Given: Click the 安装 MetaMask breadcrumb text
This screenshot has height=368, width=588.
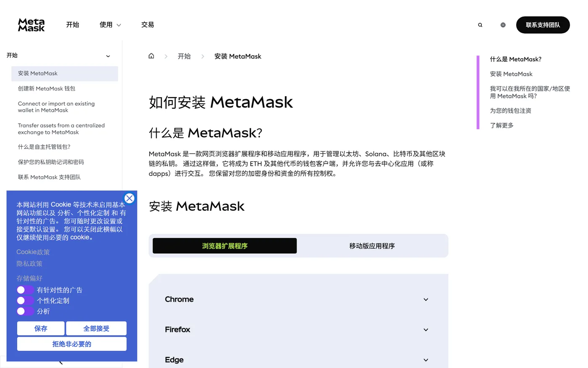Looking at the screenshot, I should click(x=238, y=56).
